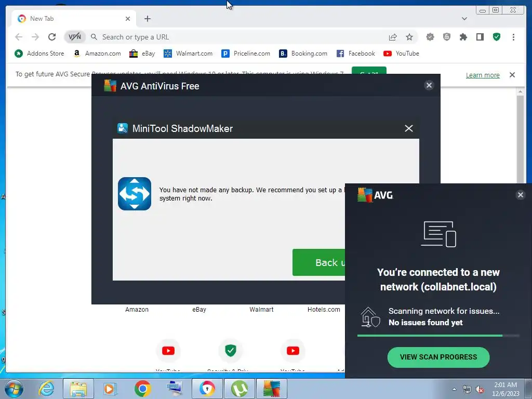The image size is (532, 399).
Task: Close the MiniTool ShadowMaker dialog
Action: (409, 128)
